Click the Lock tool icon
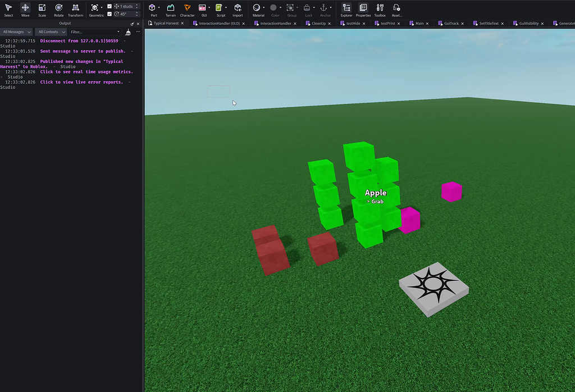575x392 pixels. pyautogui.click(x=307, y=8)
